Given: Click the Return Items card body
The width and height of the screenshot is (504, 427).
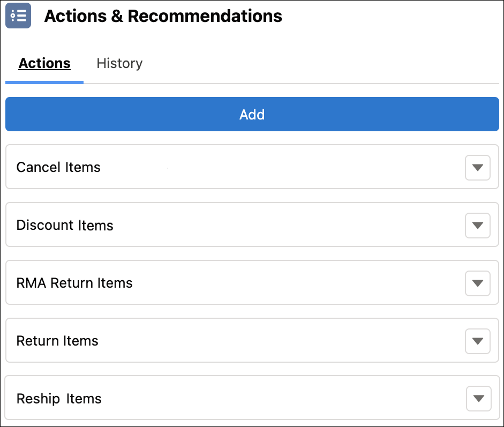Looking at the screenshot, I should pos(252,340).
